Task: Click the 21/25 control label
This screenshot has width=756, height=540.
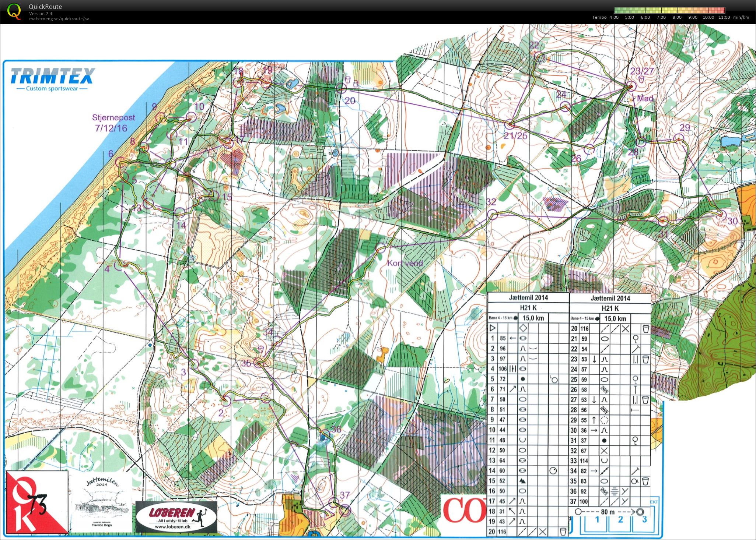Action: [515, 136]
